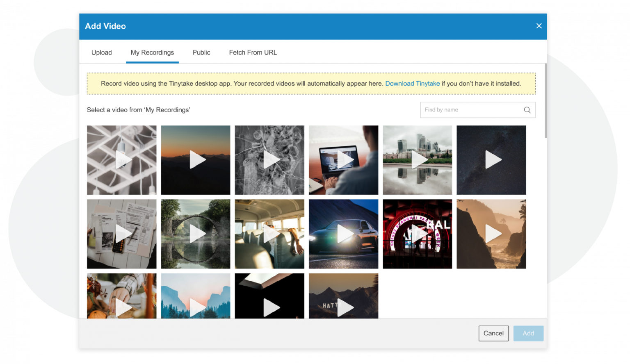This screenshot has width=630, height=364.
Task: Open the Download Tinytake link
Action: 412,84
